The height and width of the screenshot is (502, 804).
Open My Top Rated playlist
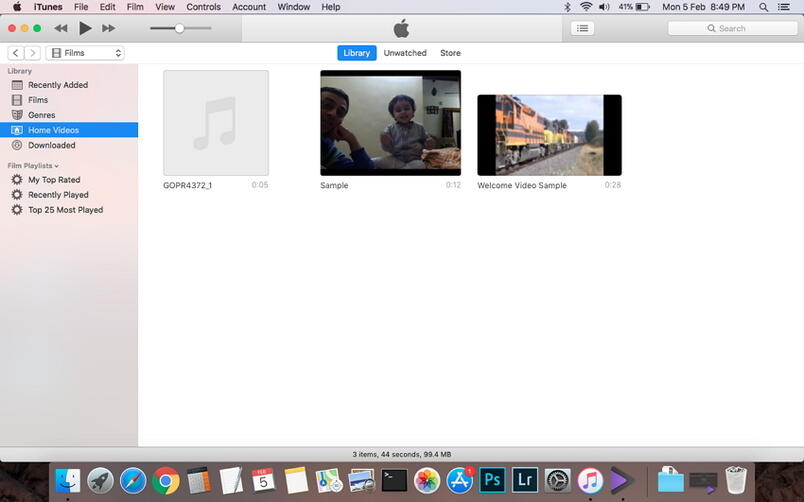click(69, 180)
